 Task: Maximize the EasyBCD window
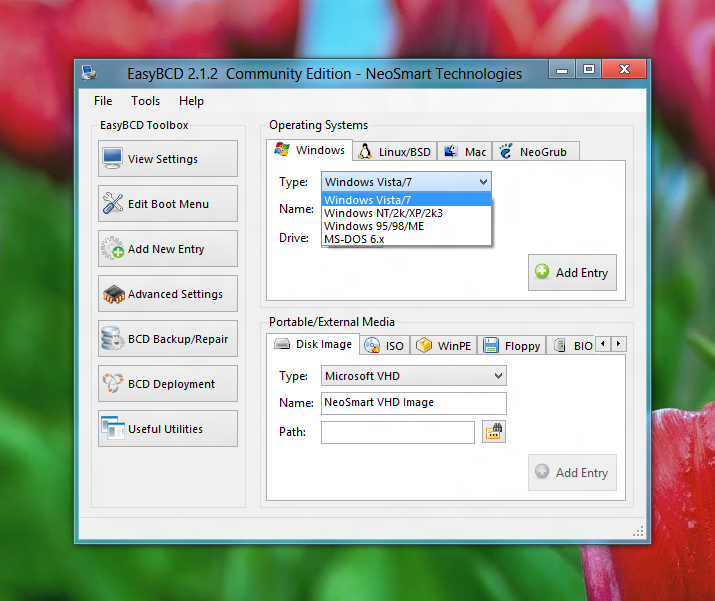588,69
